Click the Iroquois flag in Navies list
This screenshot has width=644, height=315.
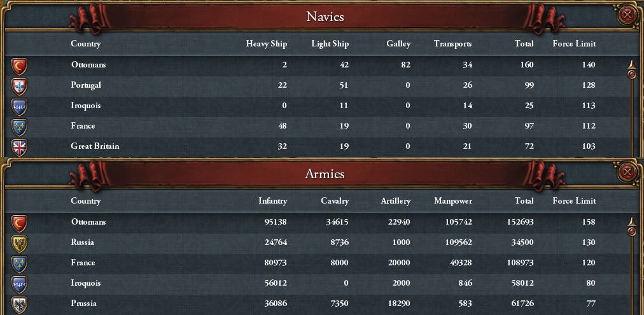coord(20,106)
